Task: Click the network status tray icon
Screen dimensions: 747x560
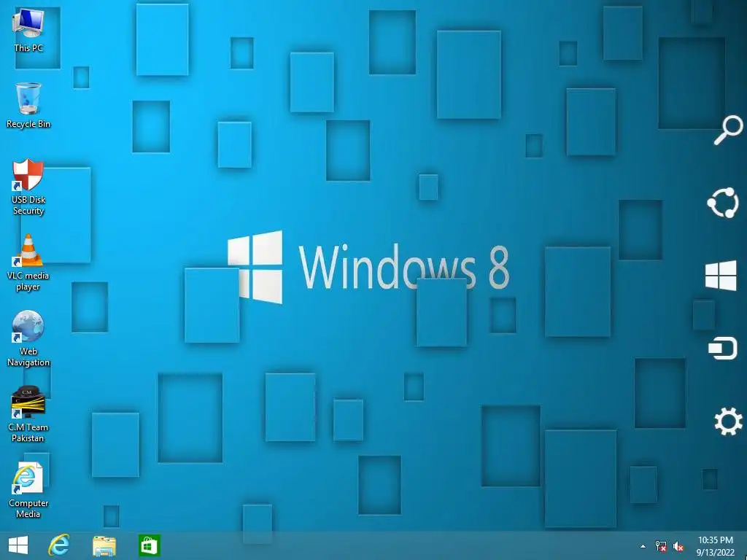Action: click(661, 546)
